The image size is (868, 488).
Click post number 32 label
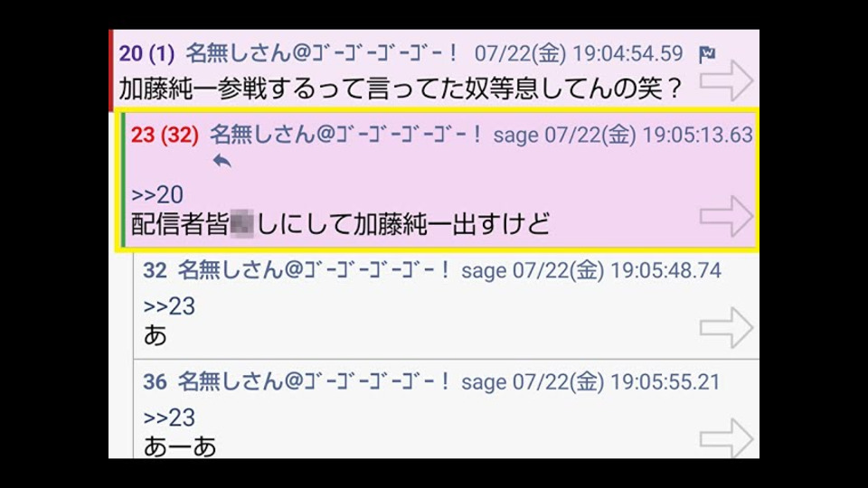point(155,270)
